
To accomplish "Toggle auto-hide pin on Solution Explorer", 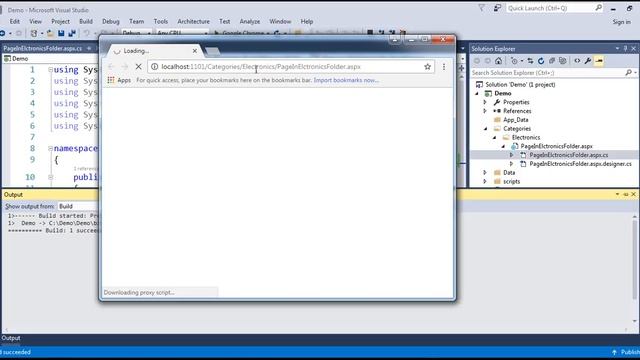I will pos(625,49).
